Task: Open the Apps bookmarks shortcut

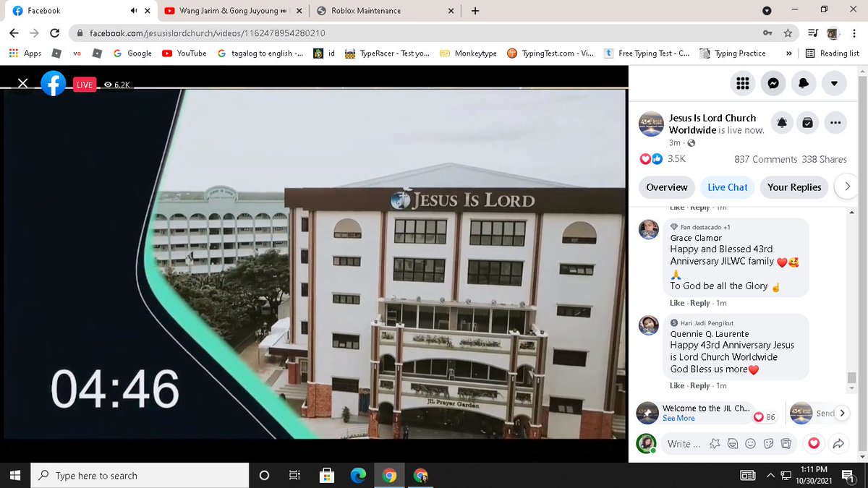Action: (x=25, y=53)
